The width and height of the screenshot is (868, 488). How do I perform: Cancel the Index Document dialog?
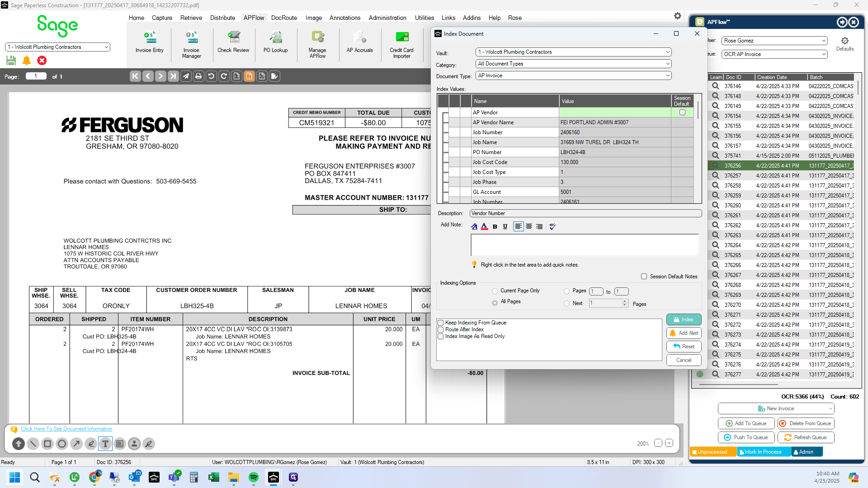point(684,360)
